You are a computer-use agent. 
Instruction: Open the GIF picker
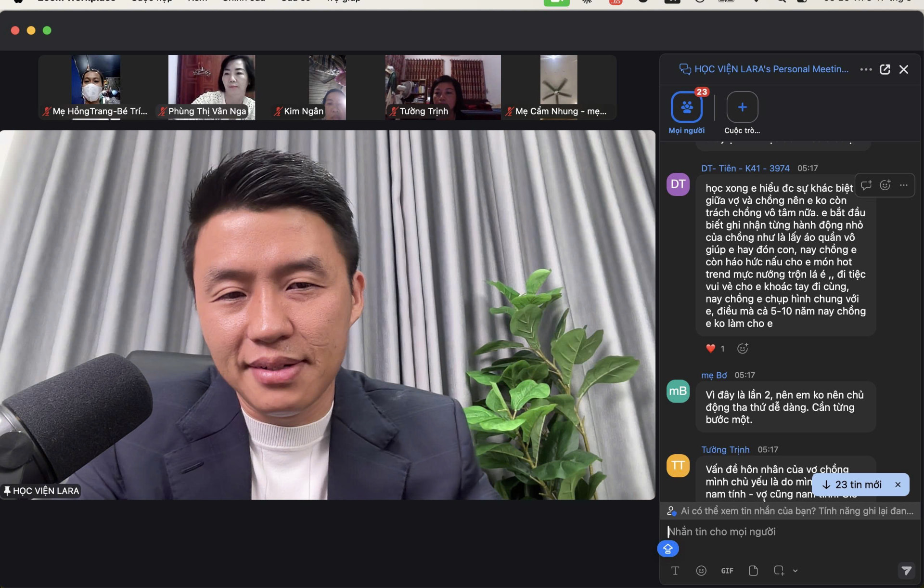coord(727,571)
